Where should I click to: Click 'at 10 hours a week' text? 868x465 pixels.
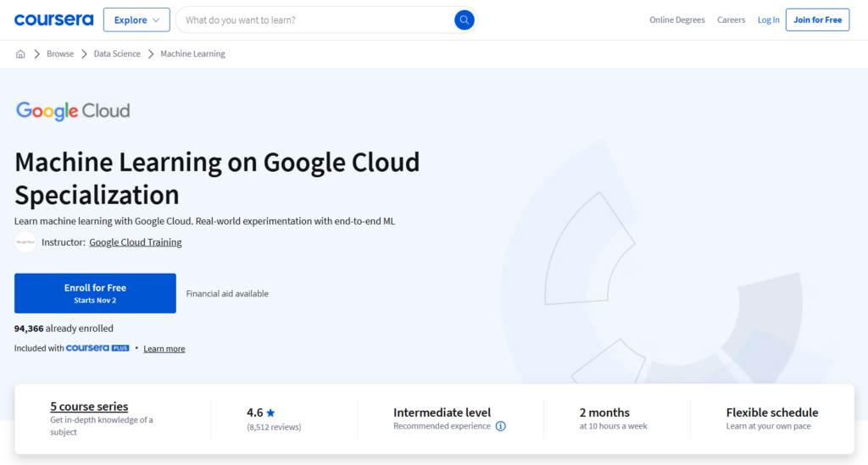pyautogui.click(x=614, y=426)
